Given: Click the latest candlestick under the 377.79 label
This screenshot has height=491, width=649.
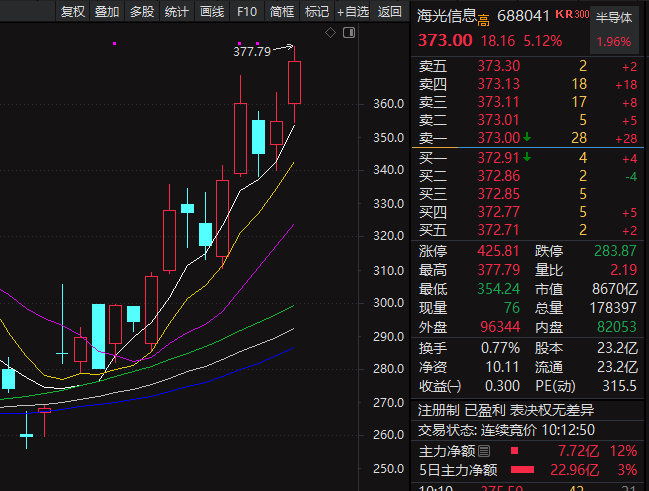Looking at the screenshot, I should 294,82.
